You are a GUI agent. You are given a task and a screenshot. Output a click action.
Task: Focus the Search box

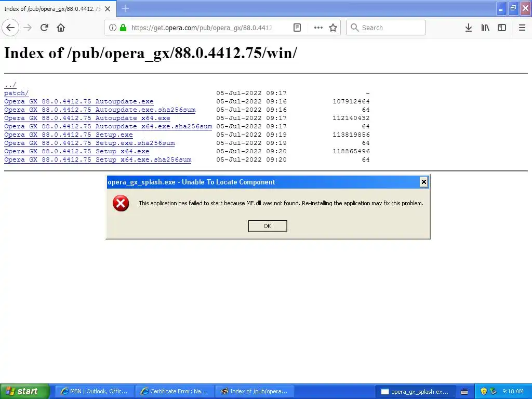click(x=385, y=28)
